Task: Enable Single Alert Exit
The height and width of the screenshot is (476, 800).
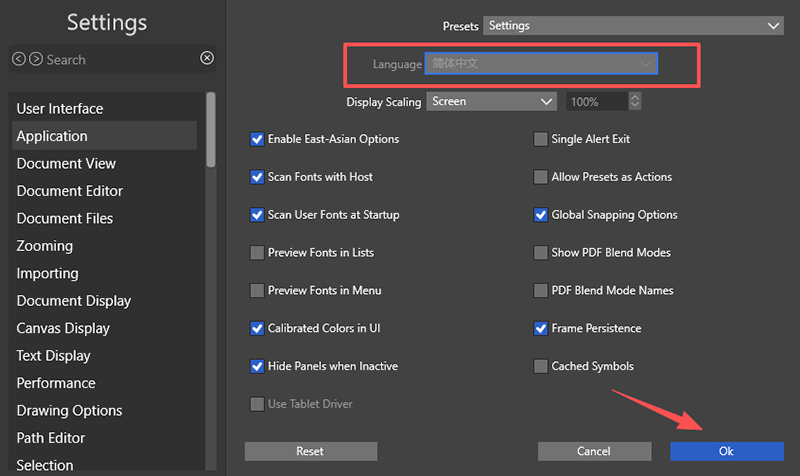Action: click(x=540, y=139)
